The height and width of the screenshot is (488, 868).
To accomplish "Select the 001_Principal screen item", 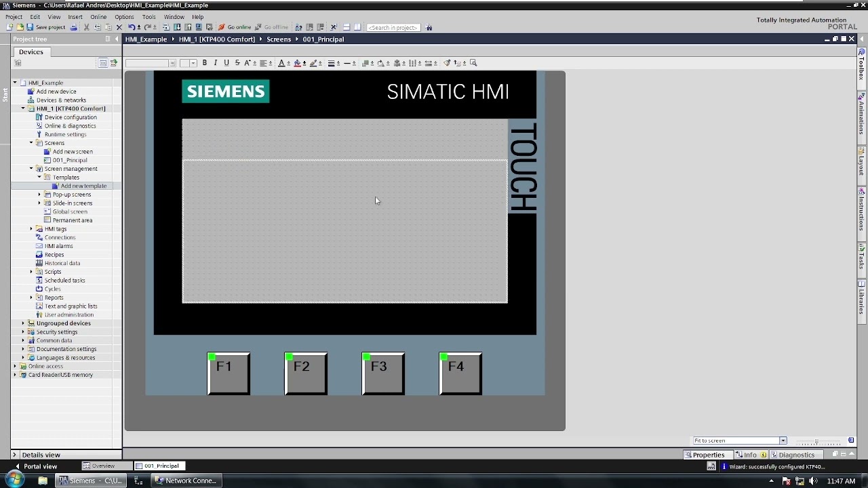I will point(70,160).
